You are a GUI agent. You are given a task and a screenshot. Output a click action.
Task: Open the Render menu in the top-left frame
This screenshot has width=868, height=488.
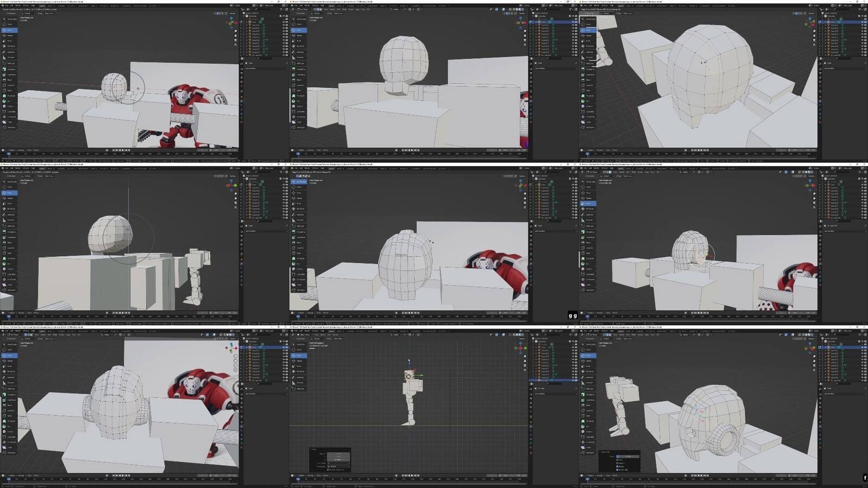17,5
